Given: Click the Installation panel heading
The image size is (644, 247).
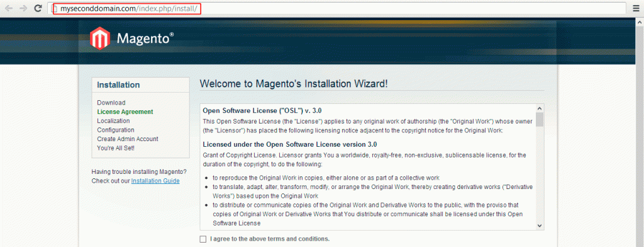Looking at the screenshot, I should point(118,85).
